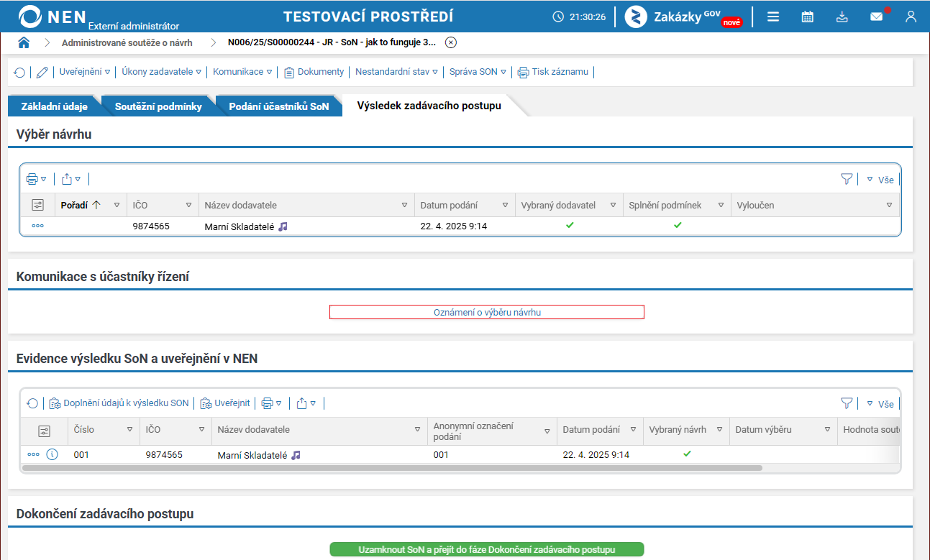
Task: Click the horizontal scrollbar in Evidence table
Action: (392, 468)
